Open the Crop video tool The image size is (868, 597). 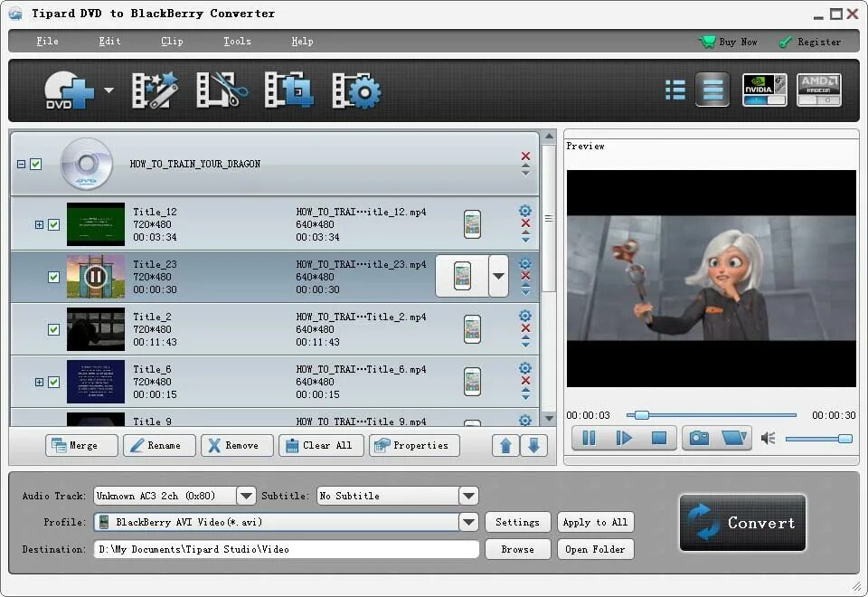click(x=289, y=90)
